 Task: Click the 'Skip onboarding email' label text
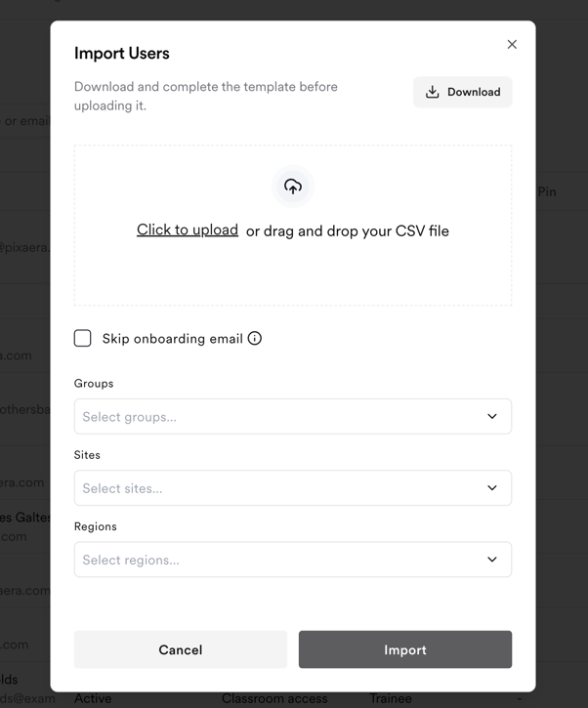172,339
